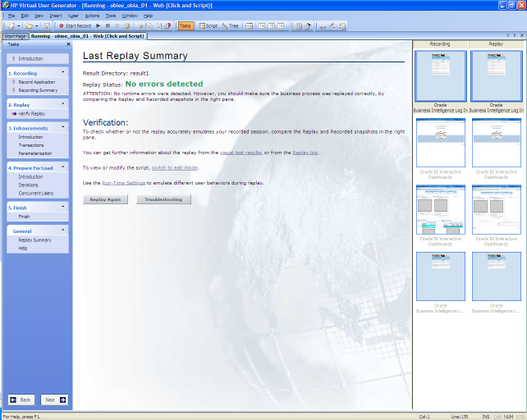Image resolution: width=527 pixels, height=420 pixels.
Task: Click the Start Record toolbar button
Action: [x=75, y=25]
